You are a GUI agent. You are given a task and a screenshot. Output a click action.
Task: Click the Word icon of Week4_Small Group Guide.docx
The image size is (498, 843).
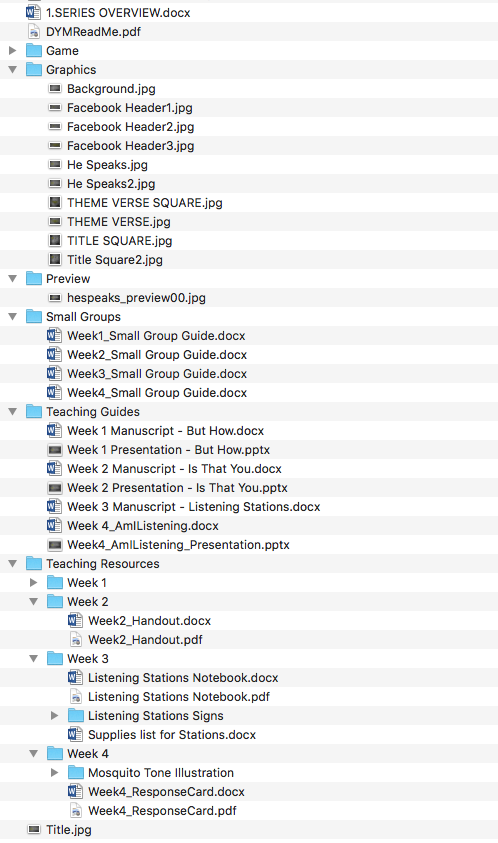(54, 392)
